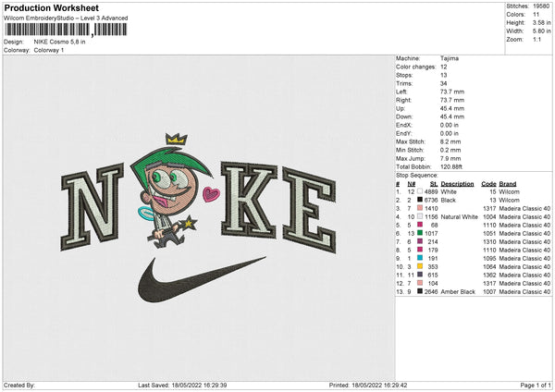Select the stitch count 6736
Image resolution: width=555 pixels, height=392 pixels.
(x=431, y=201)
